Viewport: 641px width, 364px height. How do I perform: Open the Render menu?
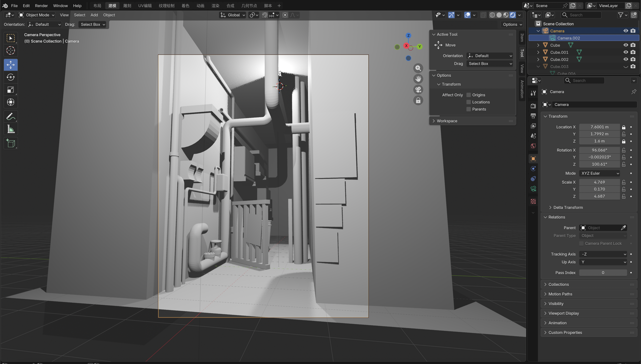pyautogui.click(x=41, y=6)
